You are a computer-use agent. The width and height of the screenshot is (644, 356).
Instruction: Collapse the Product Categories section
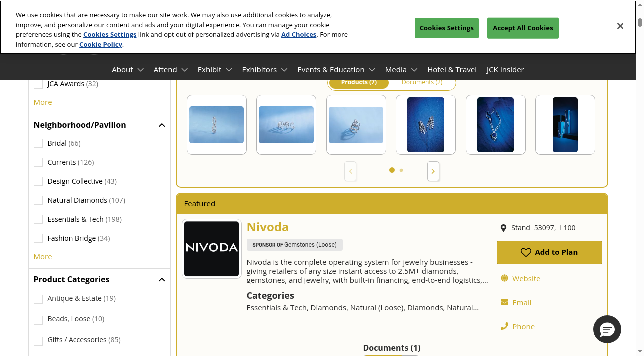pos(162,280)
